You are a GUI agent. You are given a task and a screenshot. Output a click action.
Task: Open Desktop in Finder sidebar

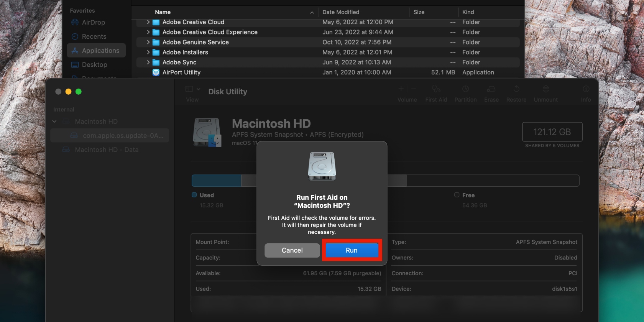[x=96, y=65]
